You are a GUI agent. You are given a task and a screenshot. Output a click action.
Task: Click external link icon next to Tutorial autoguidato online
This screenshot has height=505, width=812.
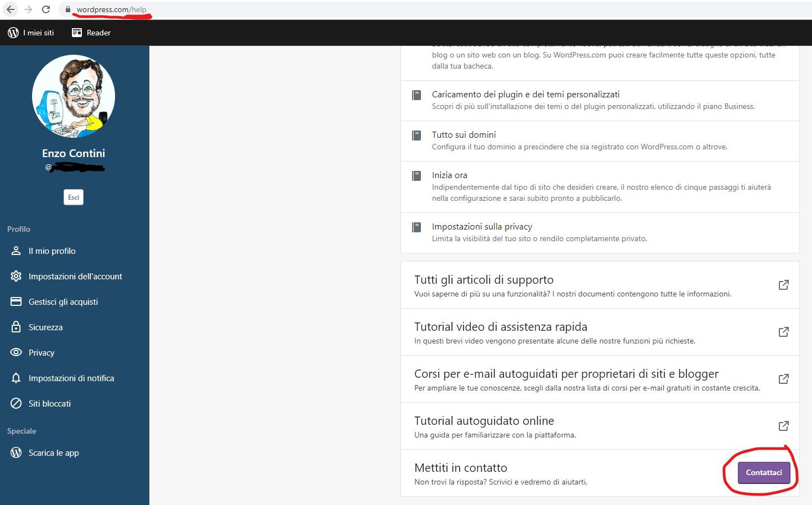tap(783, 426)
